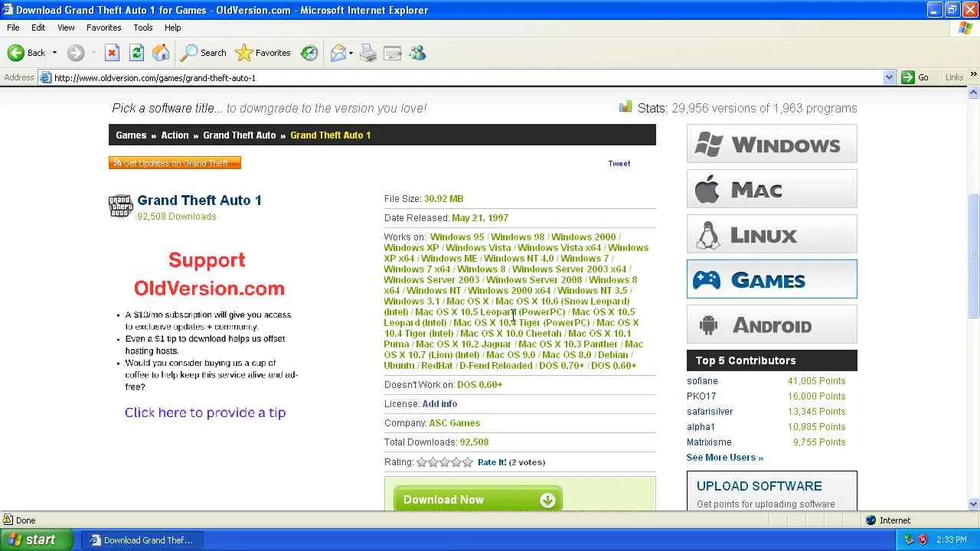Click the Grand Theft Auto game logo
Screen dimensions: 980x551
click(121, 206)
